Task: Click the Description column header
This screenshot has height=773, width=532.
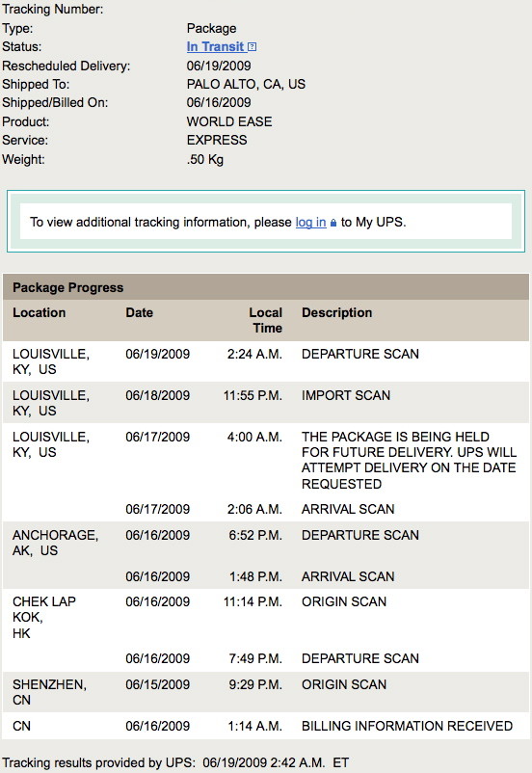Action: tap(336, 312)
